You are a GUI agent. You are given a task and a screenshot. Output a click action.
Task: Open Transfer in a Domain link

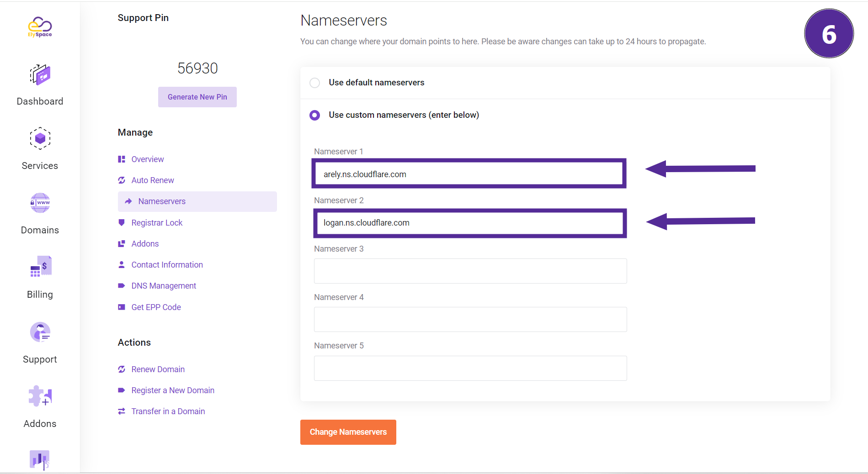[168, 411]
